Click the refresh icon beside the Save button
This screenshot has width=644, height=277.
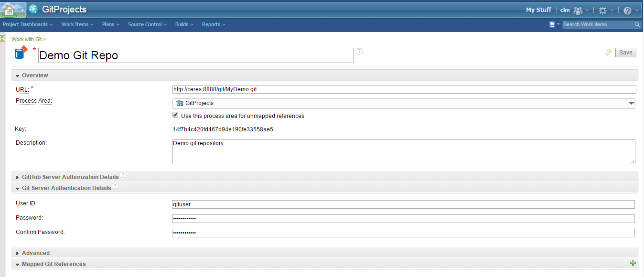coord(608,53)
